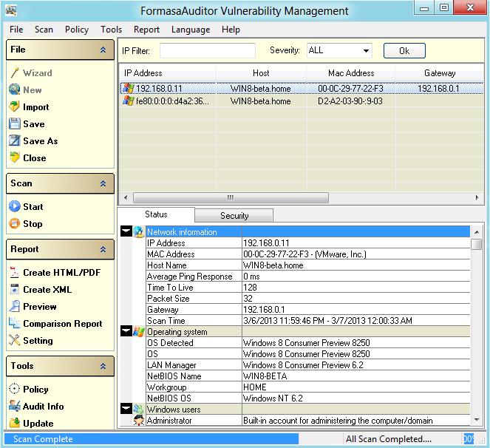Collapse the Scan panel chevron
The height and width of the screenshot is (448, 490).
pos(103,183)
